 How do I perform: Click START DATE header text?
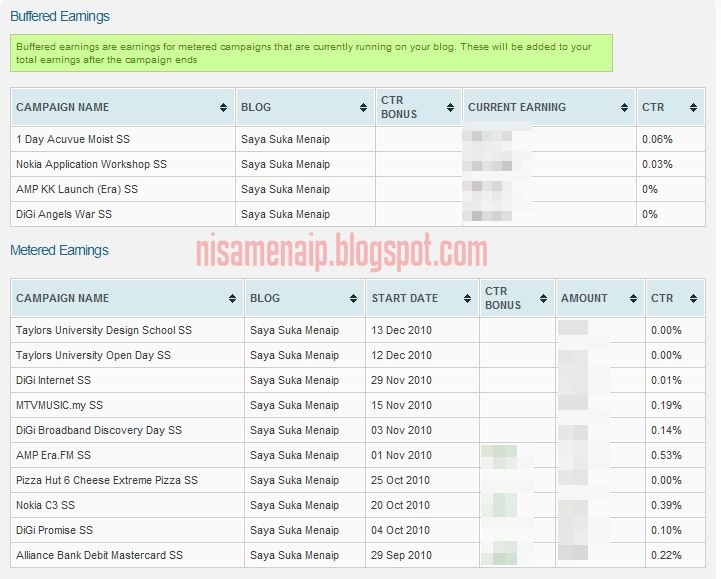[x=405, y=298]
